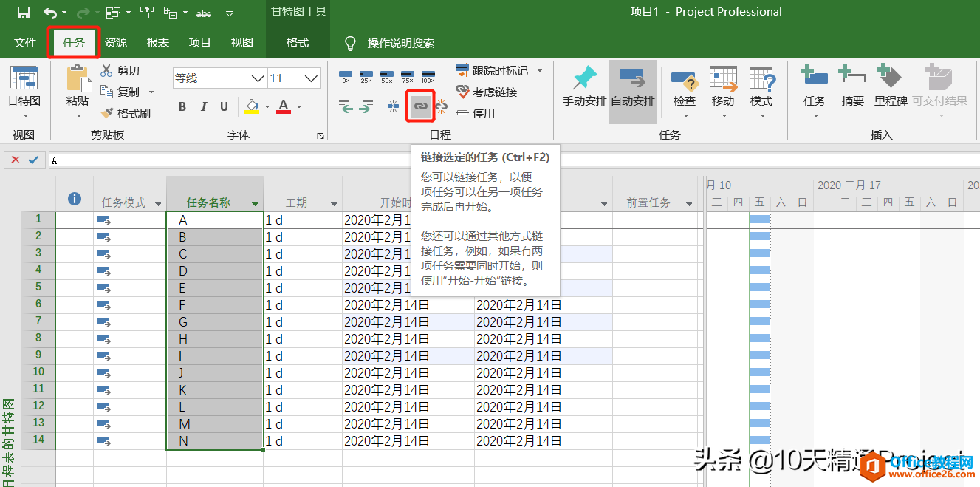This screenshot has width=980, height=487.
Task: Click the Format Painter (格式刷) icon
Action: coord(108,113)
